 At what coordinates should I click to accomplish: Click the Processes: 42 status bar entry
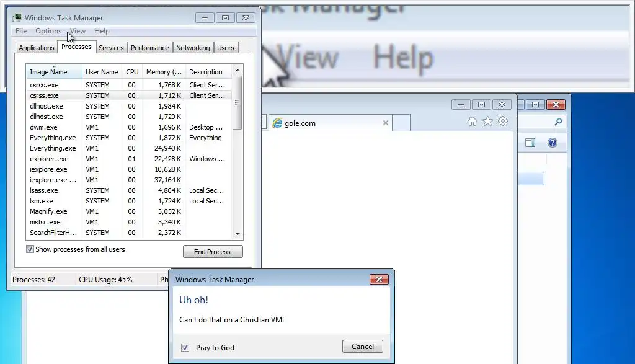coord(33,280)
